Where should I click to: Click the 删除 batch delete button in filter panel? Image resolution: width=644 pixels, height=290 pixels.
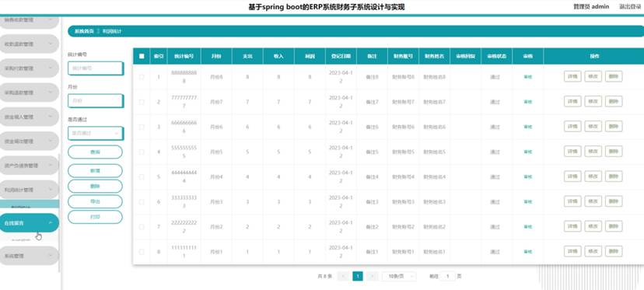pos(95,186)
